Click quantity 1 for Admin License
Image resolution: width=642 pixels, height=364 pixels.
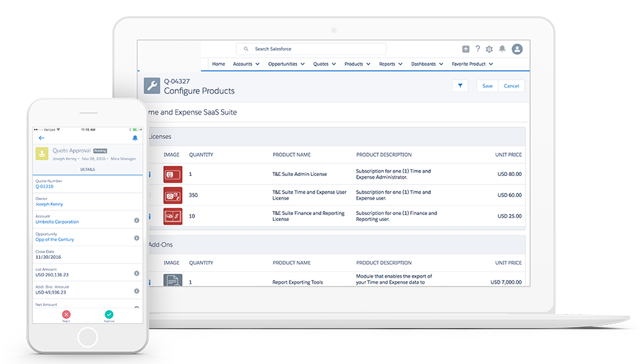coord(190,174)
